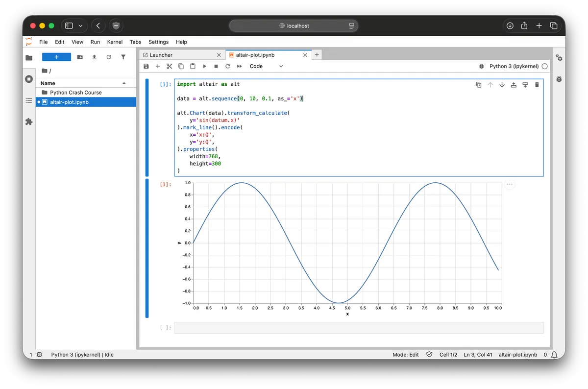Cut the selected cell with scissors
The width and height of the screenshot is (588, 389).
tap(170, 66)
